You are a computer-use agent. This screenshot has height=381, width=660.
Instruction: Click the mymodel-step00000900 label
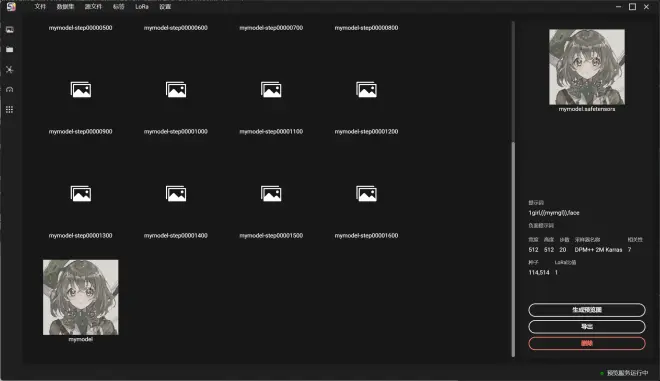click(80, 132)
